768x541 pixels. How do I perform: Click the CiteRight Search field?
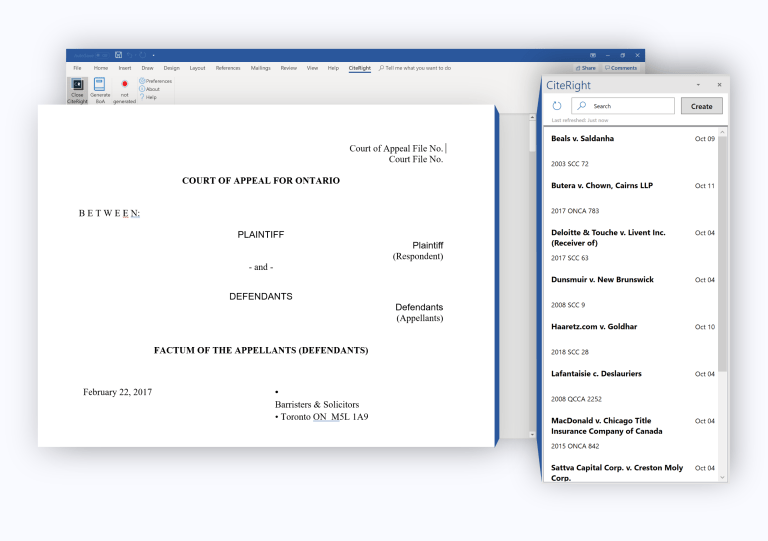(630, 106)
